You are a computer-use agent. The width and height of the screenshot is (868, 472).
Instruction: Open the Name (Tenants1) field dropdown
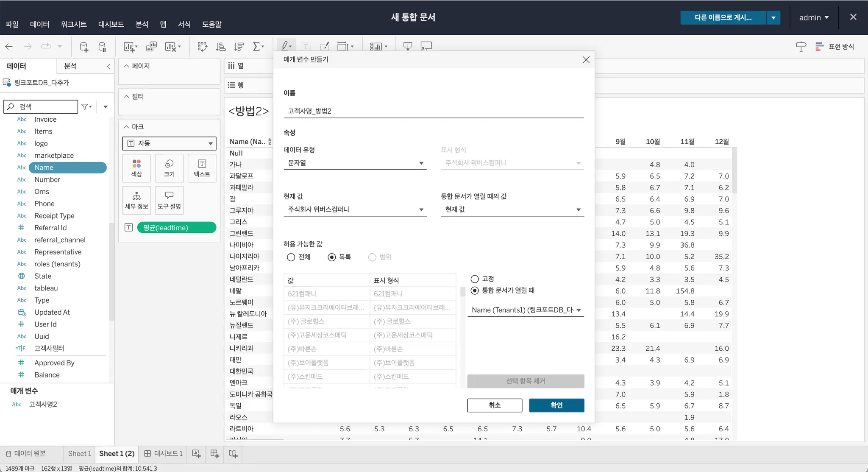coord(526,310)
